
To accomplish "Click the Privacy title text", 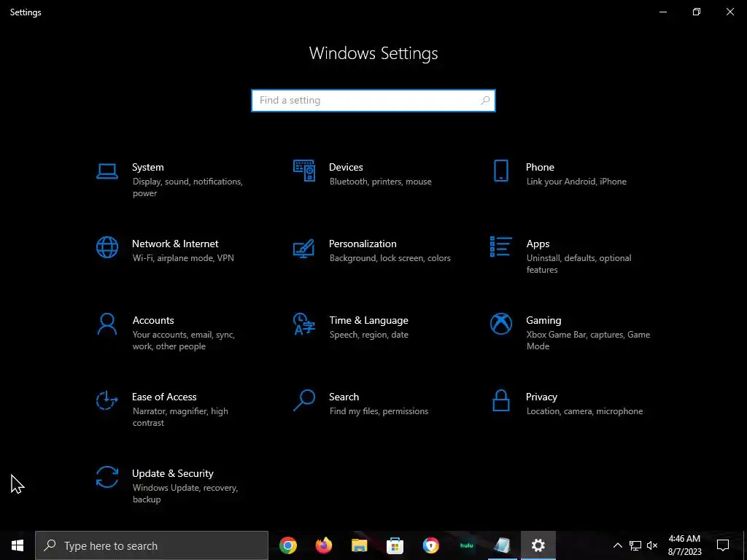I will (541, 397).
